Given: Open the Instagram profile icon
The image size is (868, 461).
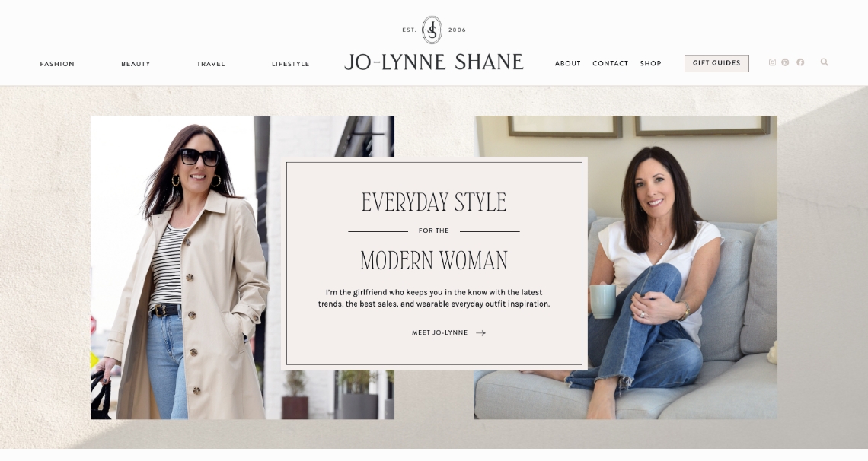Looking at the screenshot, I should 772,62.
